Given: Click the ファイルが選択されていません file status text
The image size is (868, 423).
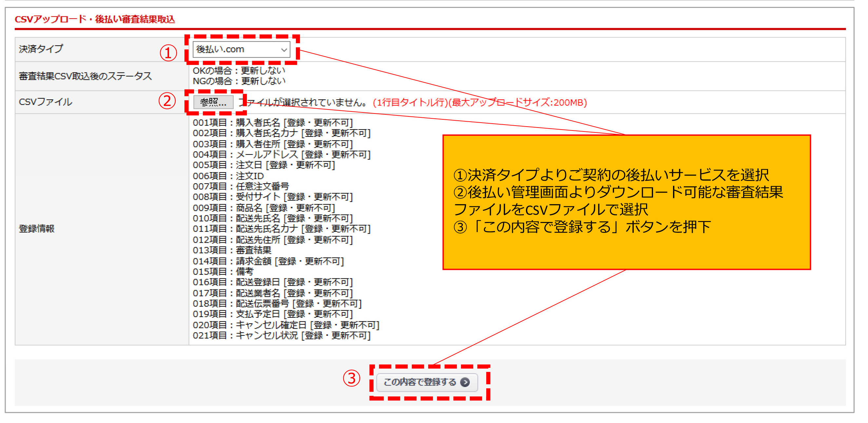Looking at the screenshot, I should [303, 102].
